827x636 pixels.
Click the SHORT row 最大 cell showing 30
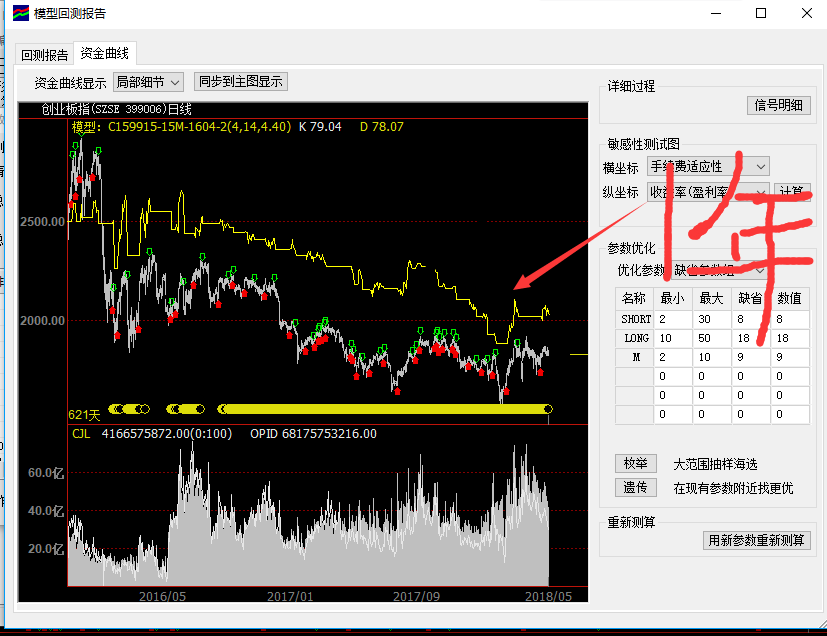[711, 319]
